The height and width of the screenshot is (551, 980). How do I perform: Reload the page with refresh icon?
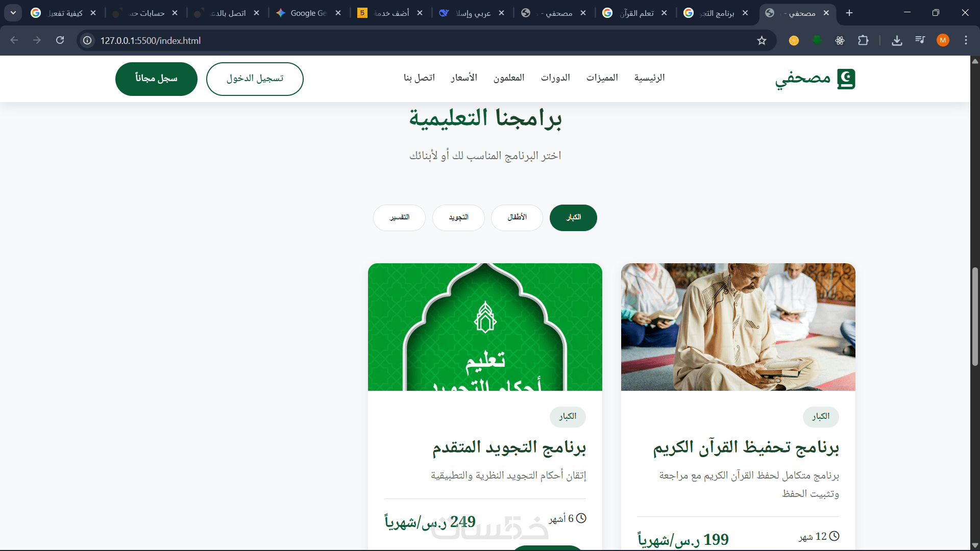[x=60, y=40]
